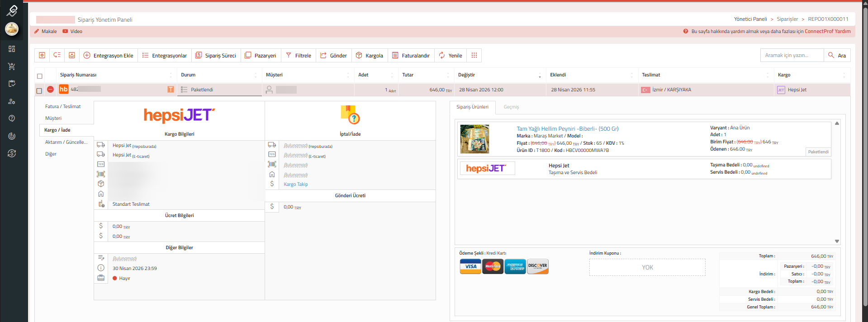Click the Hellim cheese product thumbnail

click(474, 139)
